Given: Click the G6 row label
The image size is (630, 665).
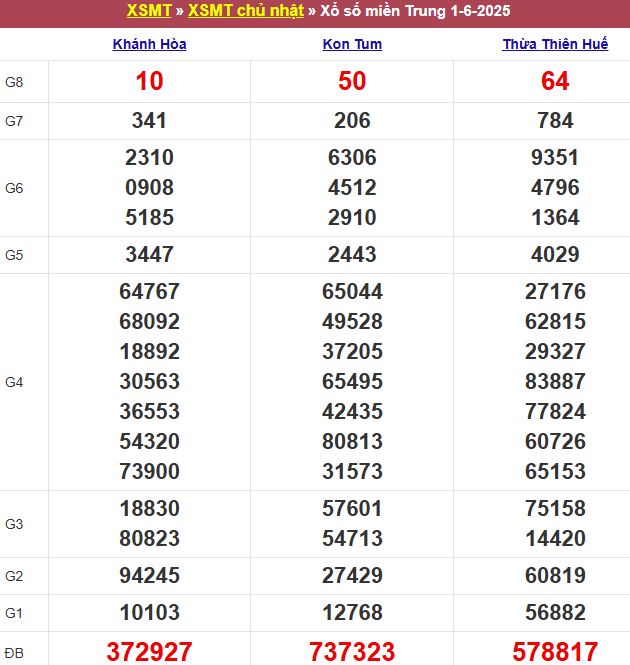Looking at the screenshot, I should [14, 188].
